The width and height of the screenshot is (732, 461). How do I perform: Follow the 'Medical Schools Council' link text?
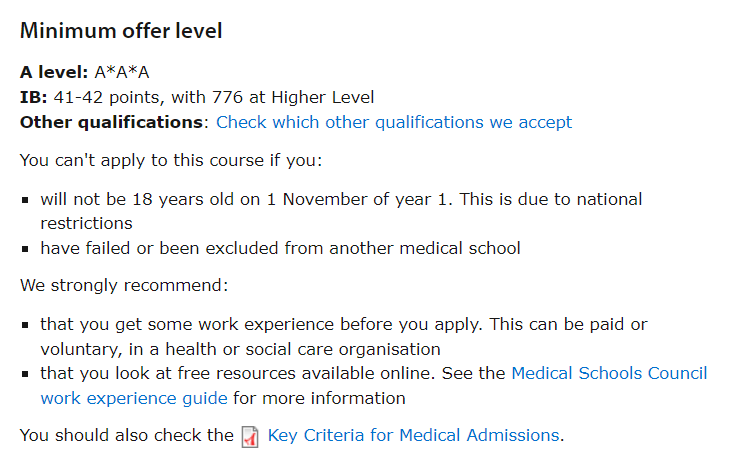[609, 373]
